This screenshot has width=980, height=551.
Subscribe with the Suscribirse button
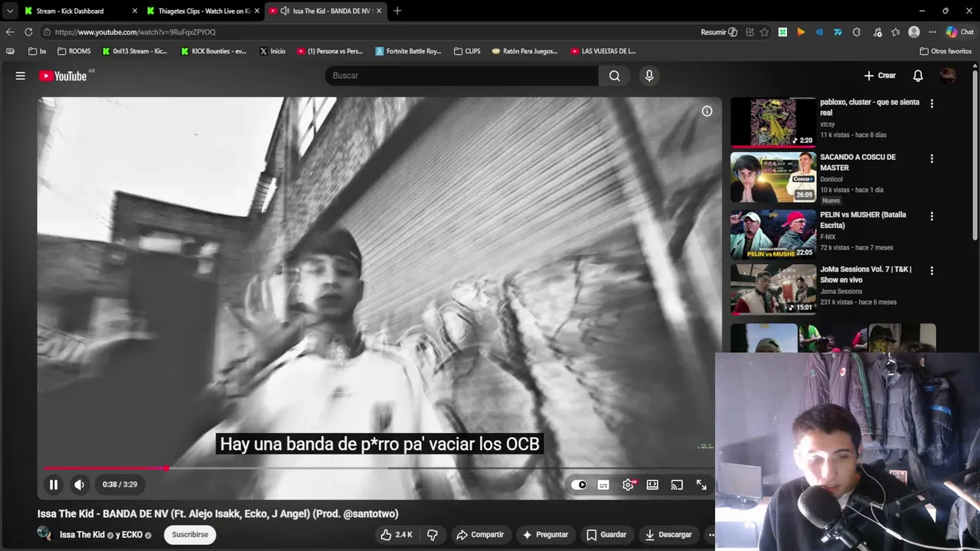[x=190, y=535]
